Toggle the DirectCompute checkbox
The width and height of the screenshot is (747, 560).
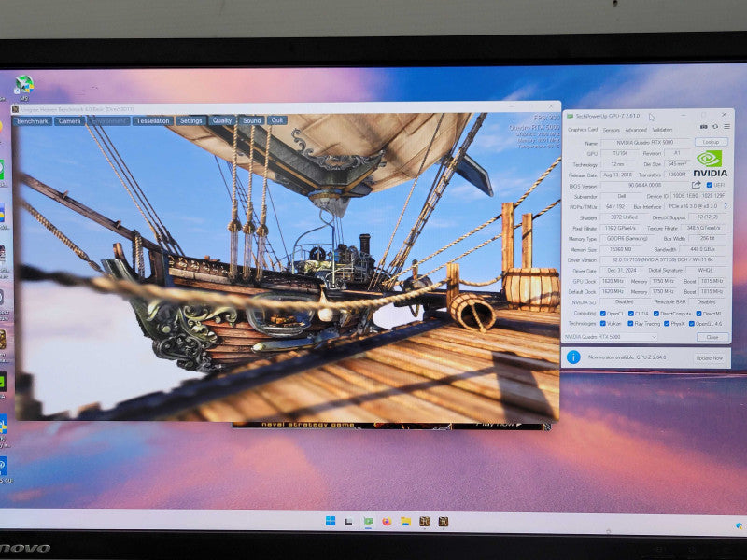[656, 314]
